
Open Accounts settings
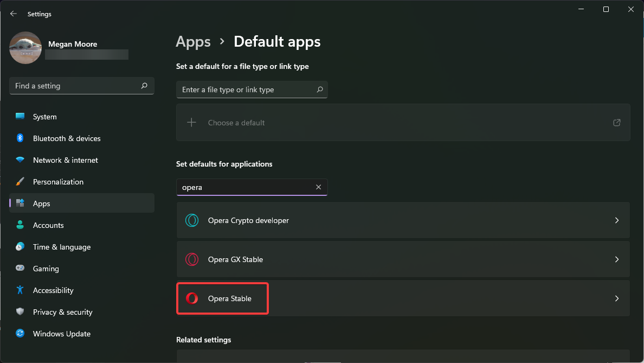[82, 225]
